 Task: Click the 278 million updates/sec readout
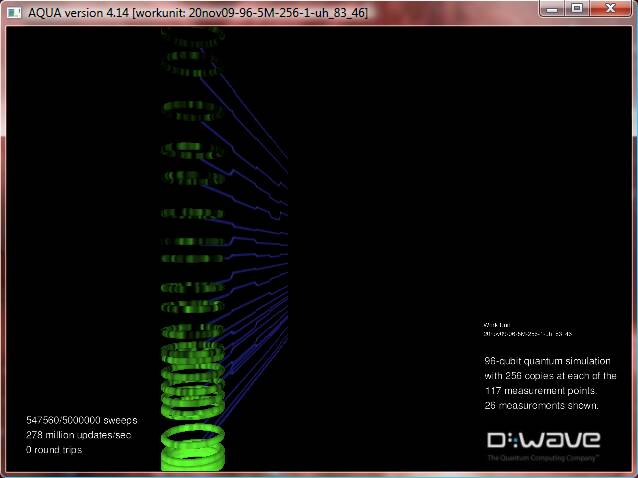tap(79, 435)
